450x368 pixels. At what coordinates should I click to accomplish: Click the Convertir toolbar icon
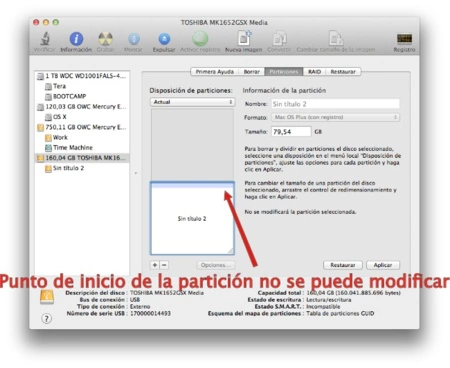[x=279, y=38]
